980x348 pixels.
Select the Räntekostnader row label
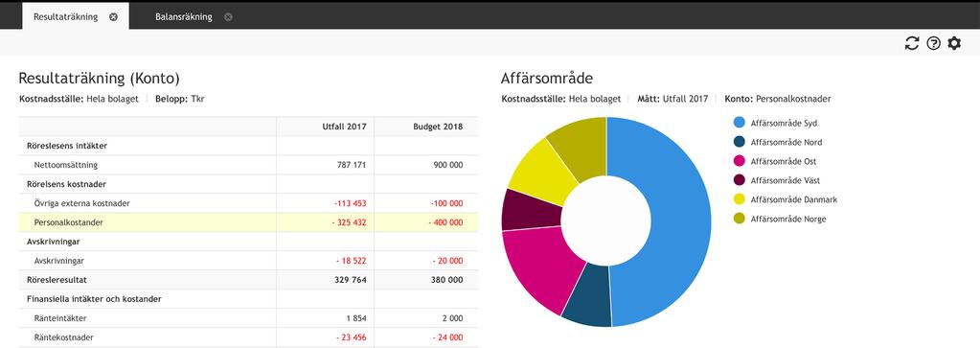pyautogui.click(x=63, y=337)
